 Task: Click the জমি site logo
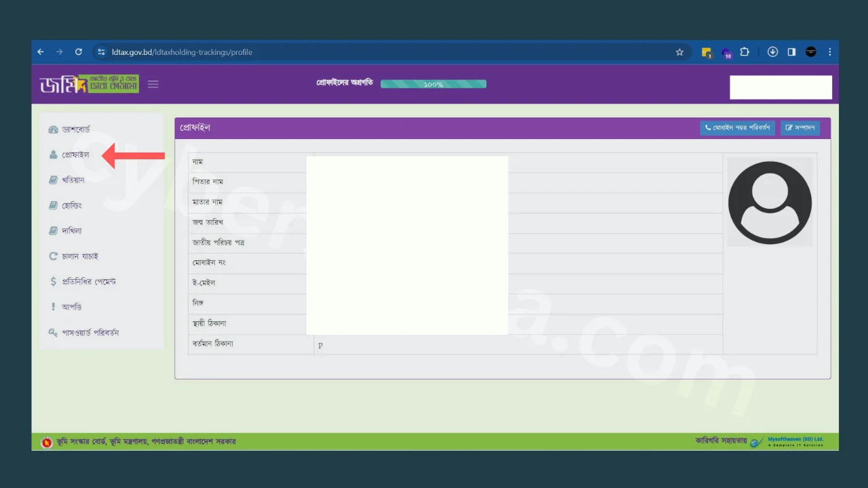89,84
